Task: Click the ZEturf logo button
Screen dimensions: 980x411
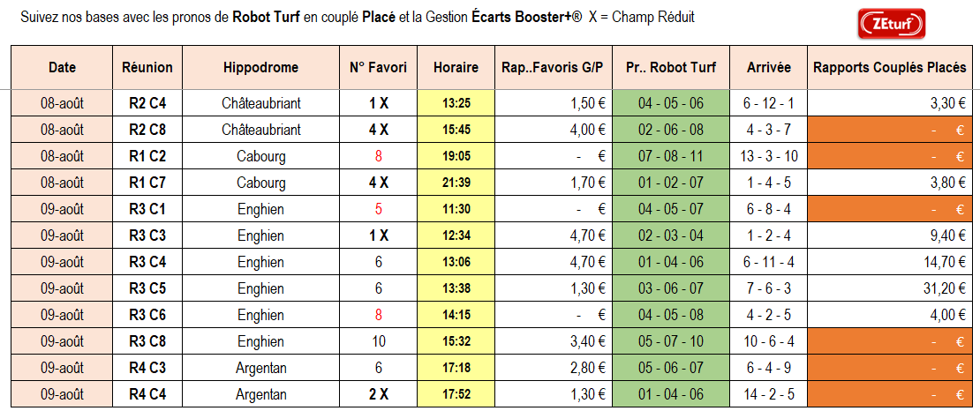Action: tap(892, 23)
